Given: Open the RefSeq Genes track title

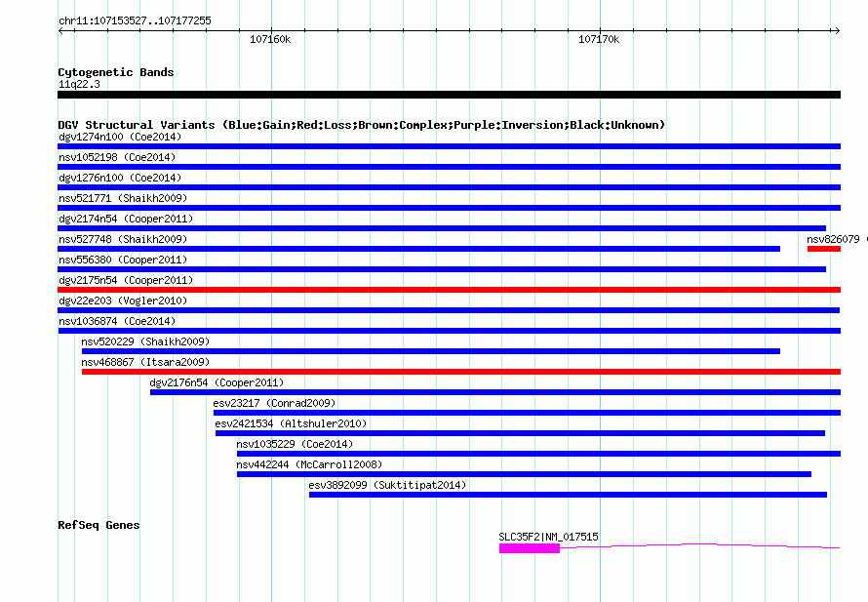Looking at the screenshot, I should click(99, 525).
